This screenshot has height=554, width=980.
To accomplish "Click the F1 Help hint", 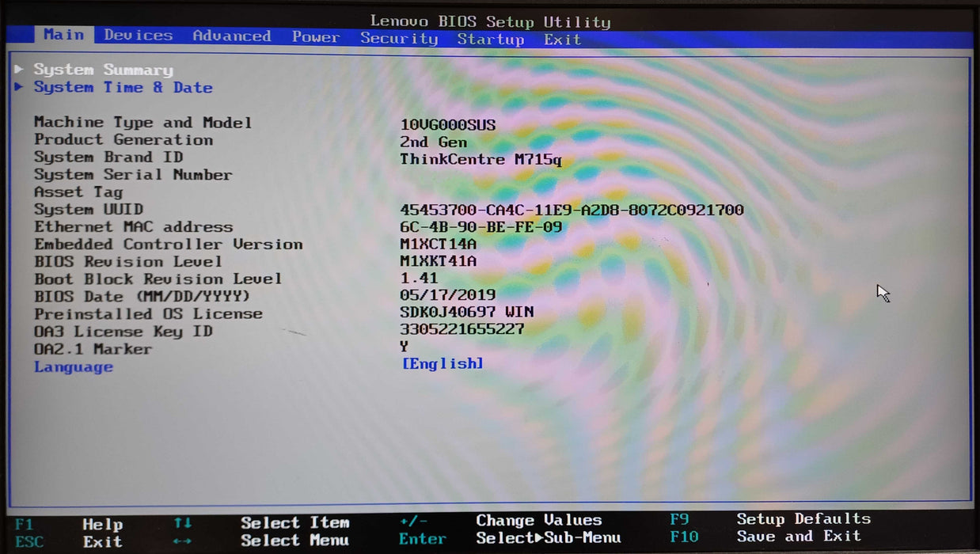I will [69, 524].
